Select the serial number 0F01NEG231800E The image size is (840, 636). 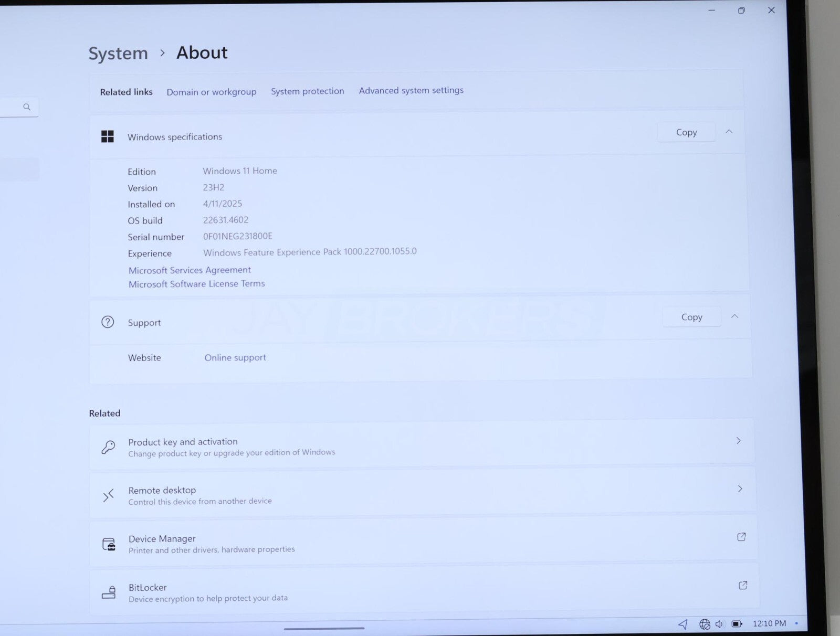238,236
